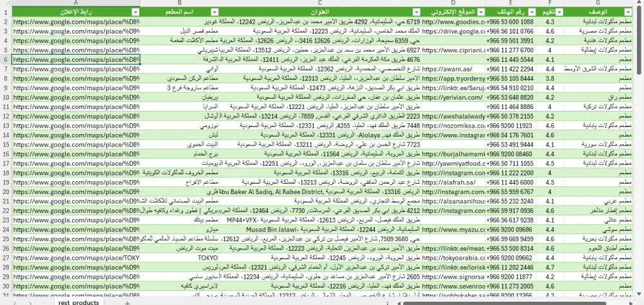Open the https://alafrah.sa/ website cell
Screen dimensions: 644x305
click(x=453, y=182)
